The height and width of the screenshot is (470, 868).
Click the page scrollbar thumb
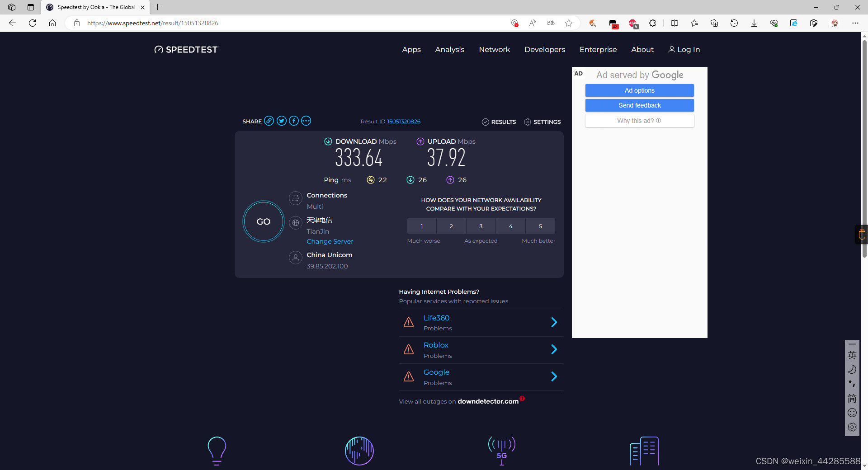tap(864, 148)
